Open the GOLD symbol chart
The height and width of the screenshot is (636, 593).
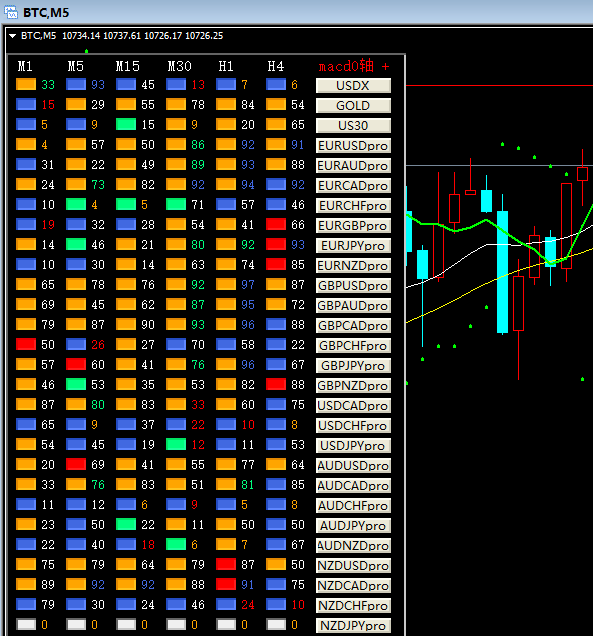pyautogui.click(x=353, y=105)
